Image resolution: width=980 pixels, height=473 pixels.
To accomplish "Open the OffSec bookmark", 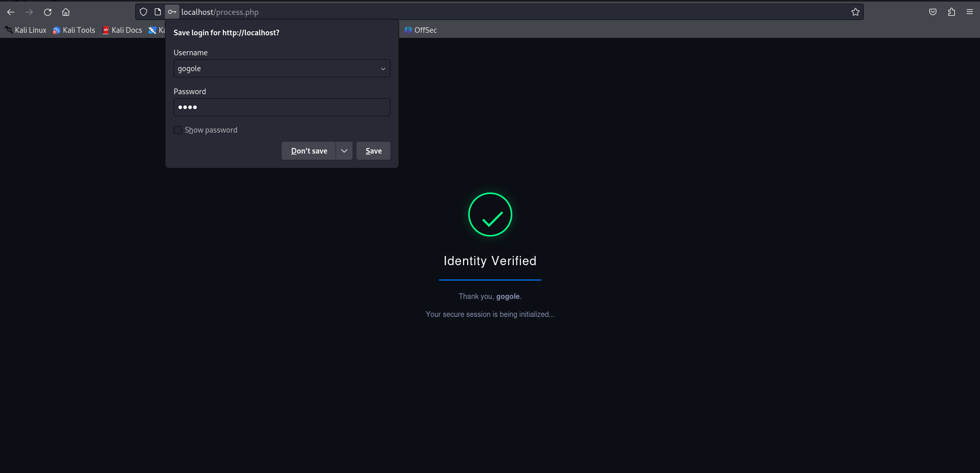I will pyautogui.click(x=421, y=30).
